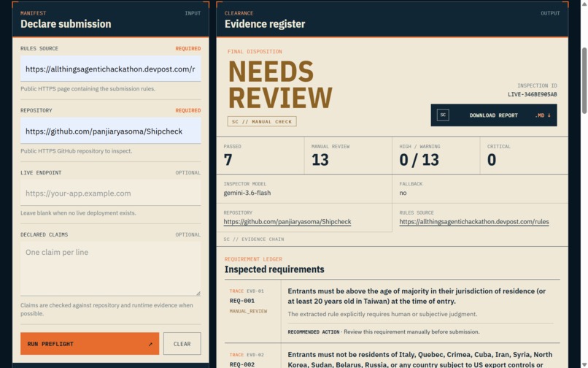
Task: Click the REQ-002 restricted countries requirement text
Action: tap(420, 359)
